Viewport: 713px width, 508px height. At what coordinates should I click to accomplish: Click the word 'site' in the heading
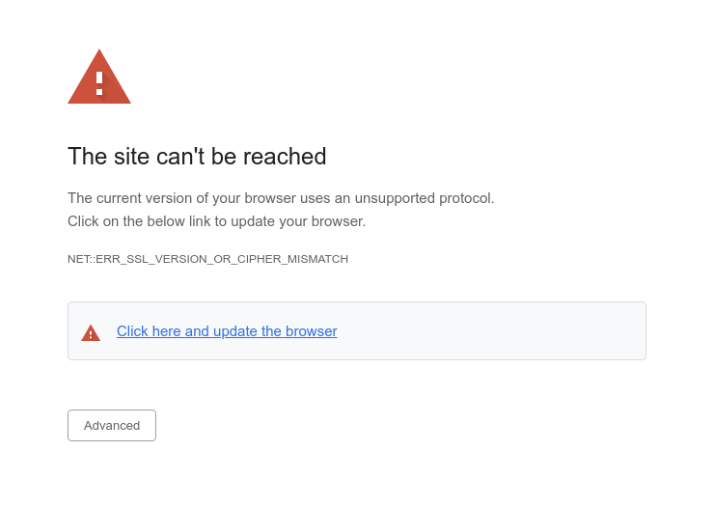tap(131, 156)
